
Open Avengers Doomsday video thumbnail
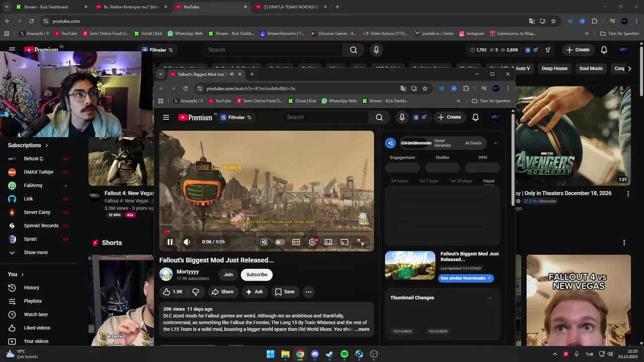click(x=573, y=136)
